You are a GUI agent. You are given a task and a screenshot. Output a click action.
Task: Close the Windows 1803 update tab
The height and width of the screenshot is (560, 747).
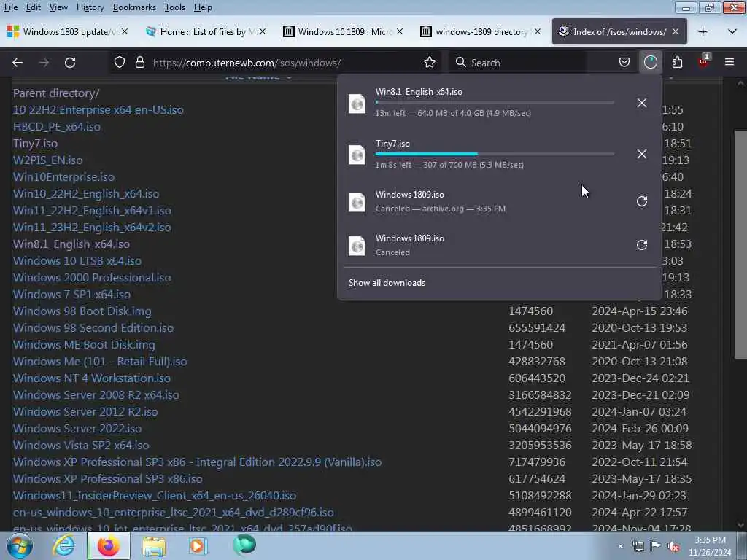click(x=124, y=31)
